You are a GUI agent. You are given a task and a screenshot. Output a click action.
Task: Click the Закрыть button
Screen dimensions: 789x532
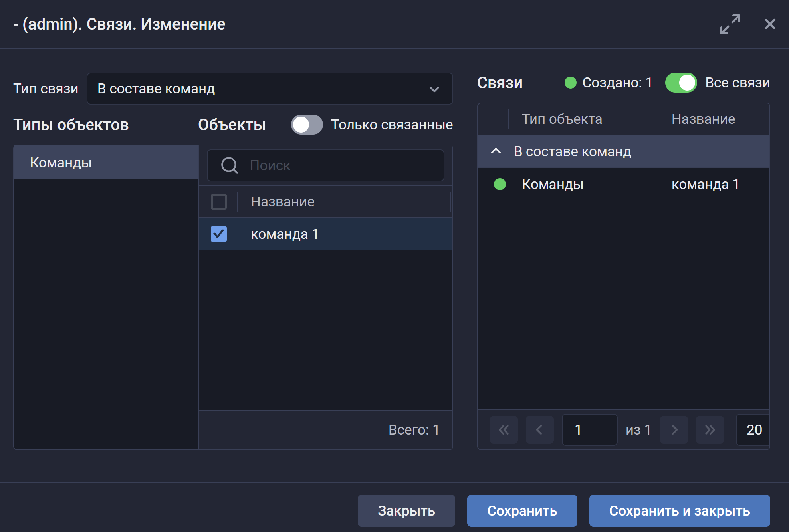click(406, 511)
